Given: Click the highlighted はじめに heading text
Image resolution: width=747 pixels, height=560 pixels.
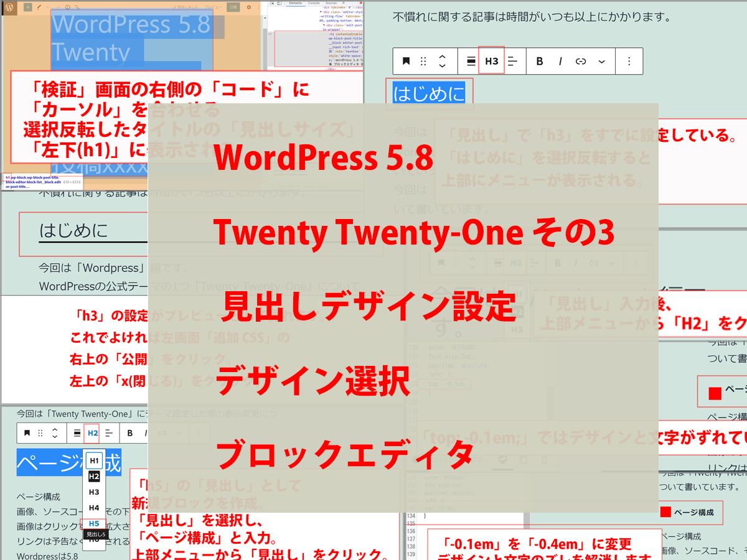Looking at the screenshot, I should (429, 94).
